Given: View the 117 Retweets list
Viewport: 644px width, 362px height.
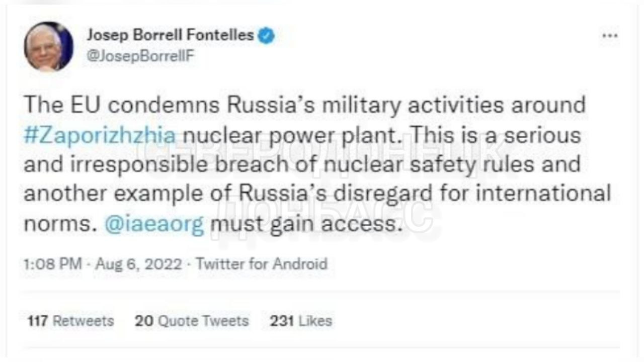Looking at the screenshot, I should 71,321.
